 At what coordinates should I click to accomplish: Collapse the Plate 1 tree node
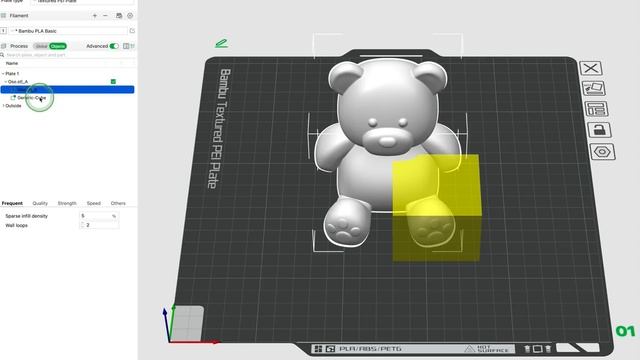[3, 73]
